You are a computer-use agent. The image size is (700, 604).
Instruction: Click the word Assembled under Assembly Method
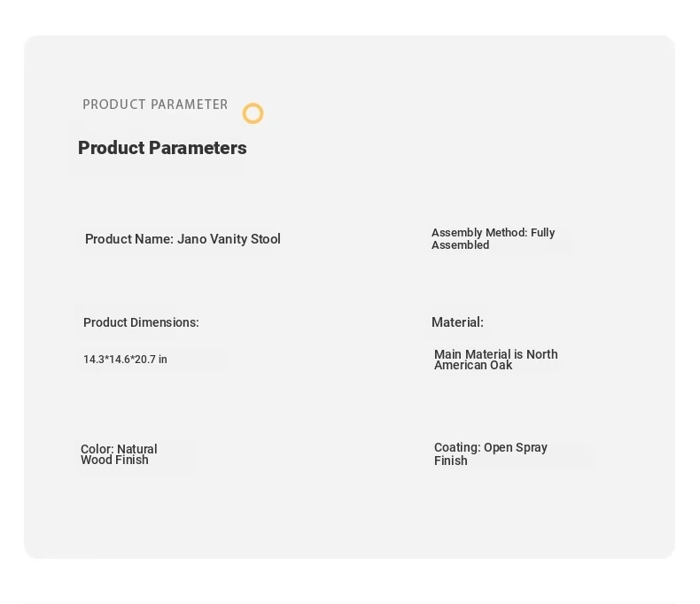coord(460,245)
